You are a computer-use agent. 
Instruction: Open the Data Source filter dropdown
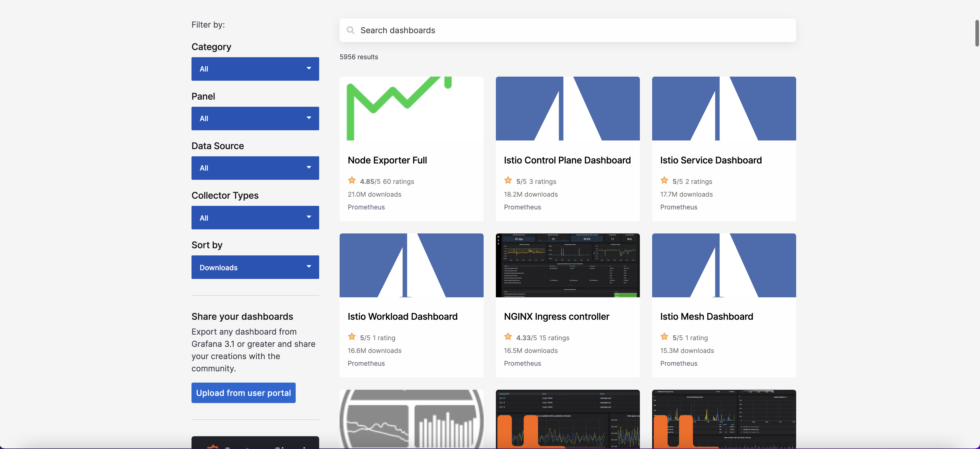[x=255, y=168]
